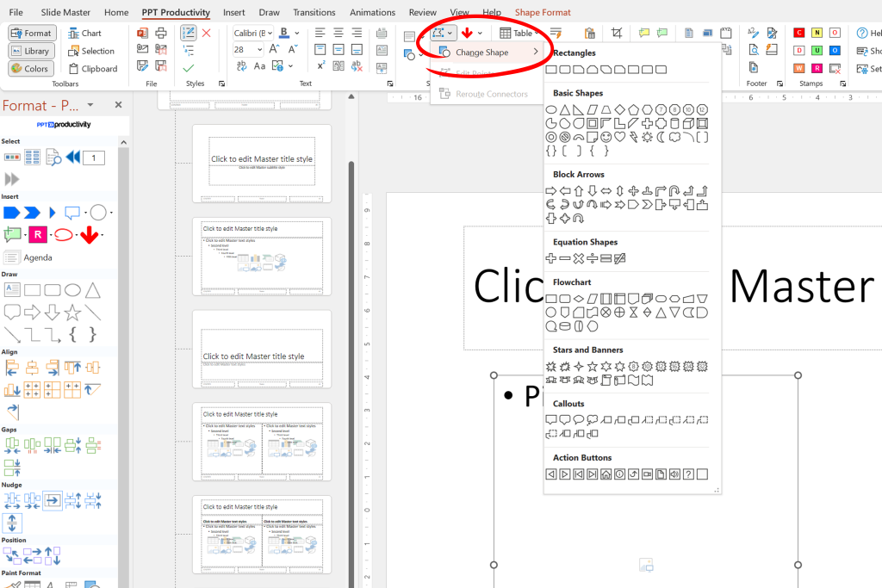The image size is (882, 588).
Task: Switch to the Transitions tab
Action: [x=314, y=12]
